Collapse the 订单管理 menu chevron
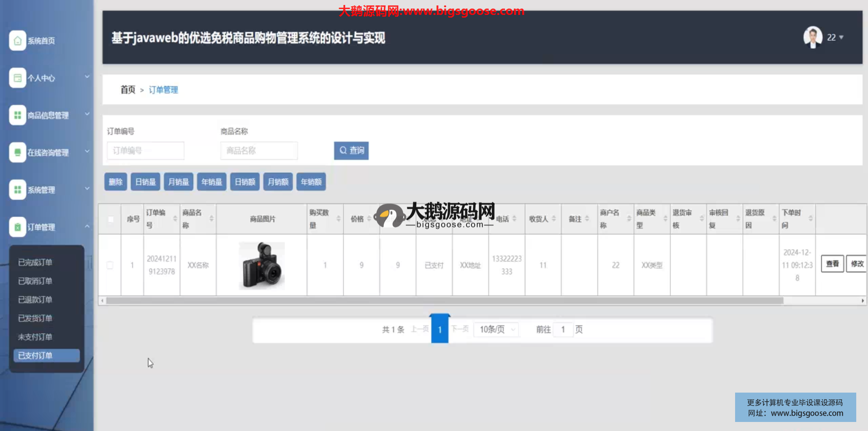This screenshot has width=868, height=431. point(87,226)
